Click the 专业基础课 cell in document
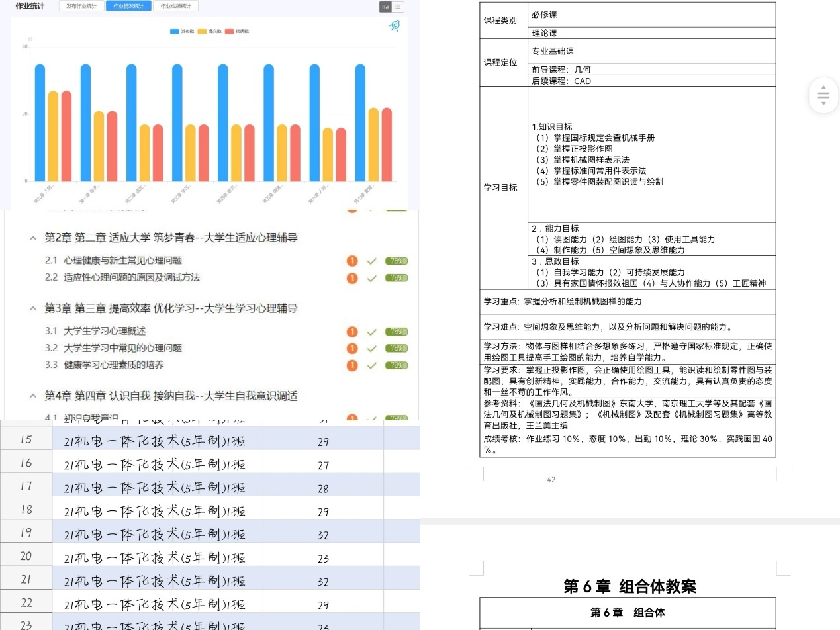 (x=652, y=51)
